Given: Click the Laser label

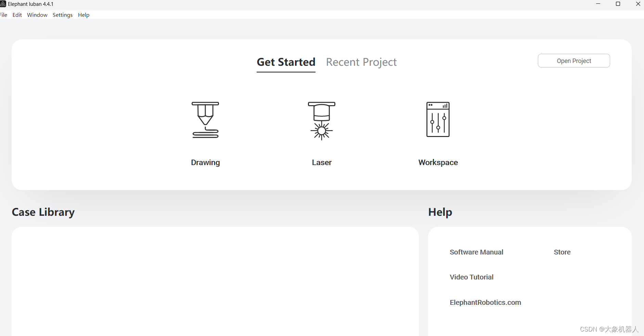Looking at the screenshot, I should pos(322,162).
